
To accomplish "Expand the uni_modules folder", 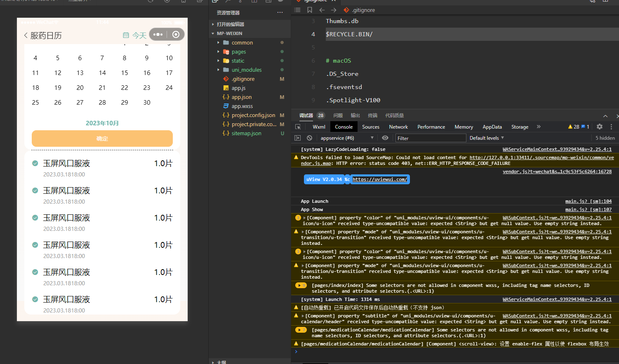I will pos(219,70).
